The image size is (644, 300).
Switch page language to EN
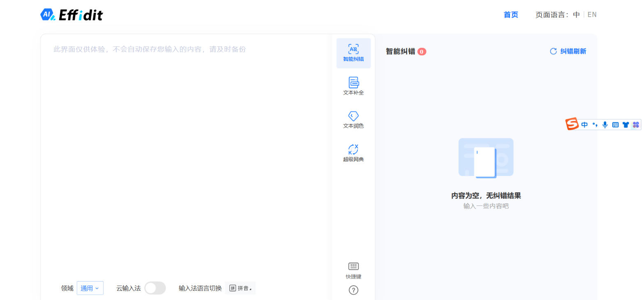[x=592, y=14]
